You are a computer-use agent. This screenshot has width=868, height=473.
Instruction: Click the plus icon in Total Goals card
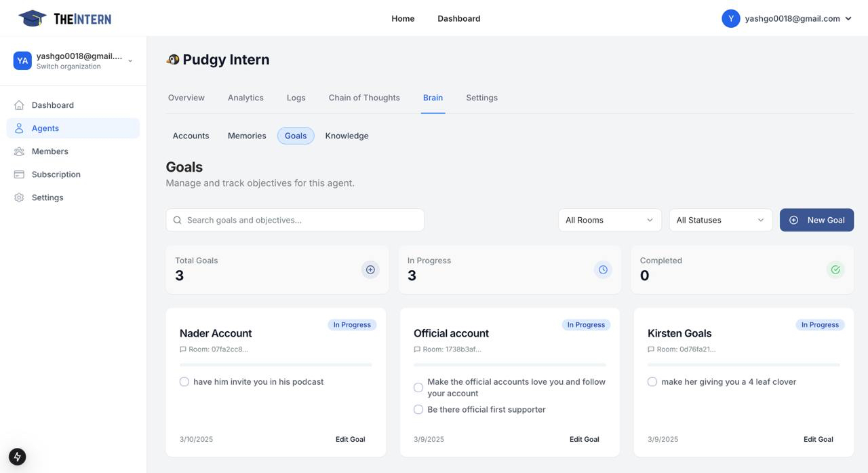pos(370,270)
